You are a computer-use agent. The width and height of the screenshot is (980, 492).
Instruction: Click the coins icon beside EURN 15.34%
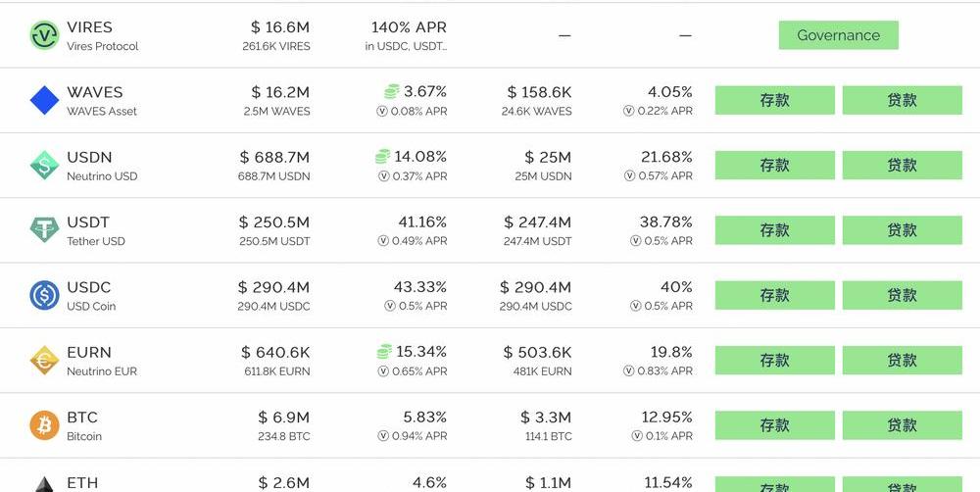pyautogui.click(x=384, y=352)
